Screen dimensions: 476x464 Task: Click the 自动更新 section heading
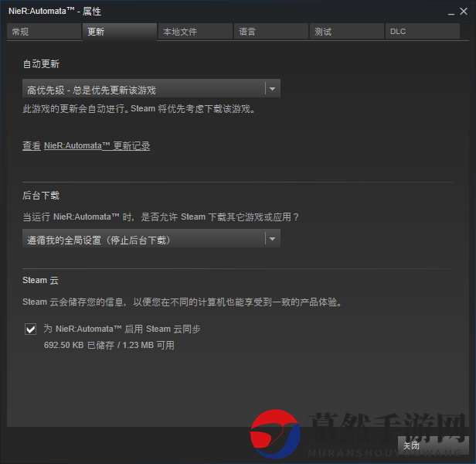pos(41,64)
